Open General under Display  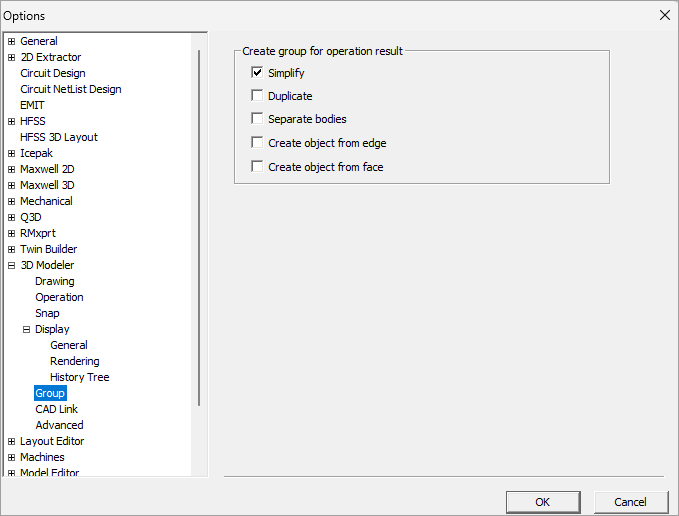69,345
